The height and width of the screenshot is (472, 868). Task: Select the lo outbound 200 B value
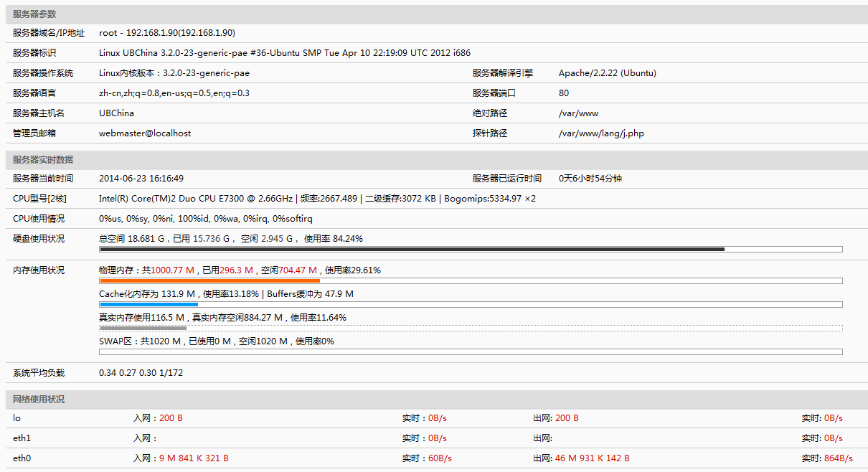(567, 418)
